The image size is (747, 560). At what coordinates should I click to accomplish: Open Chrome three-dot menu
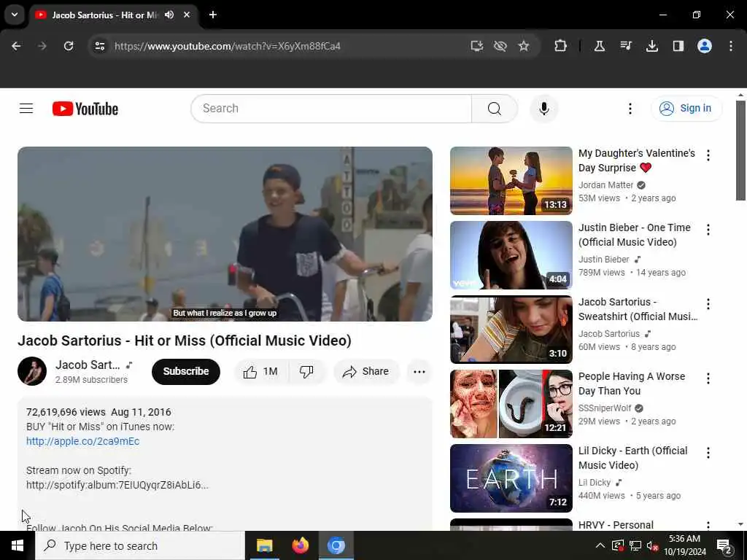click(731, 46)
